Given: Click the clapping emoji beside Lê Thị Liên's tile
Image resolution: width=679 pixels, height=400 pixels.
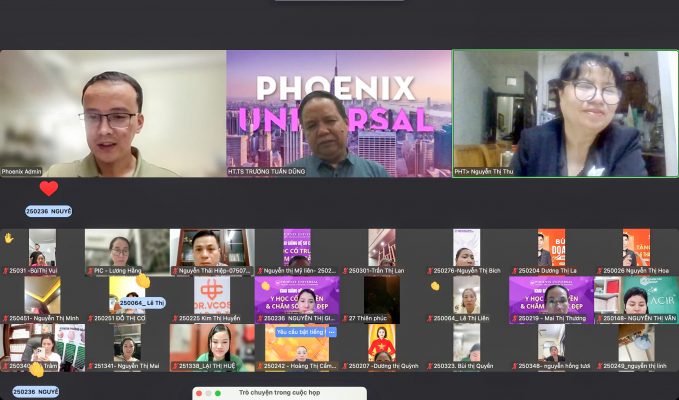Looking at the screenshot, I should point(435,286).
